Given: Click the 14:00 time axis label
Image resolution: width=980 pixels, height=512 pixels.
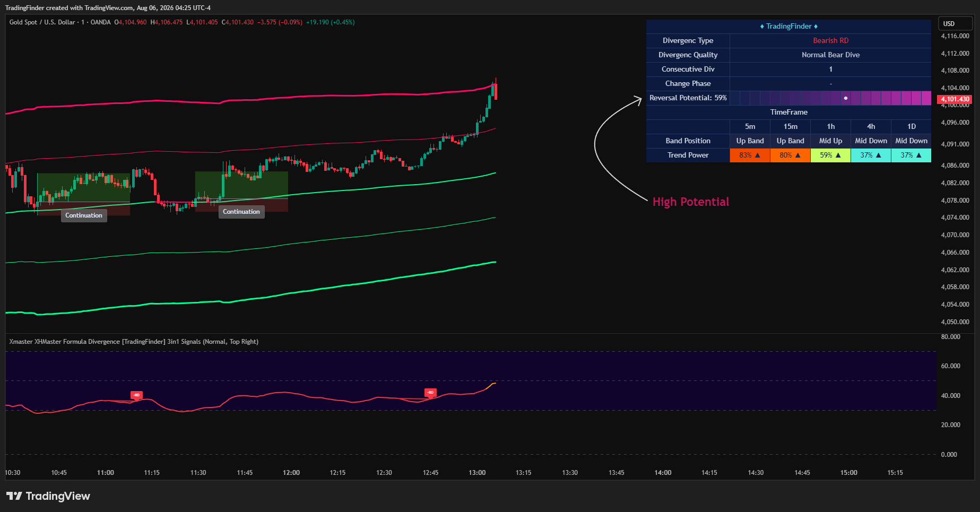Looking at the screenshot, I should [663, 473].
